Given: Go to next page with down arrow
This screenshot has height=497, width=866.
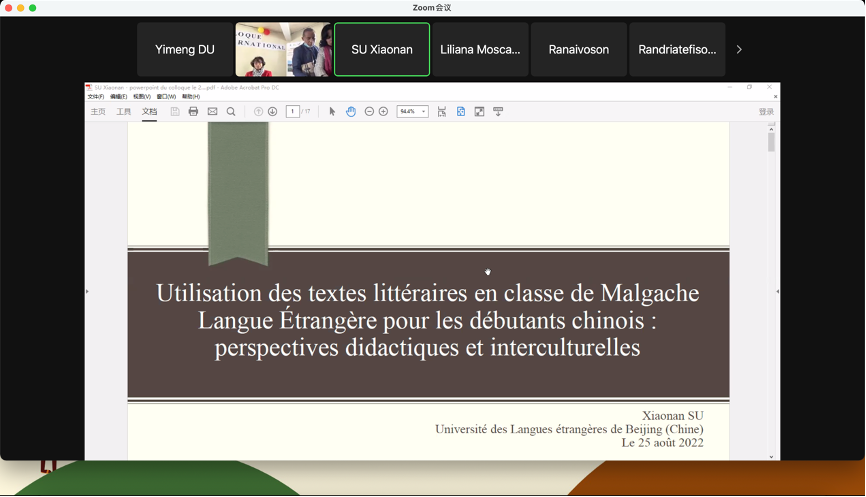Looking at the screenshot, I should pos(272,112).
